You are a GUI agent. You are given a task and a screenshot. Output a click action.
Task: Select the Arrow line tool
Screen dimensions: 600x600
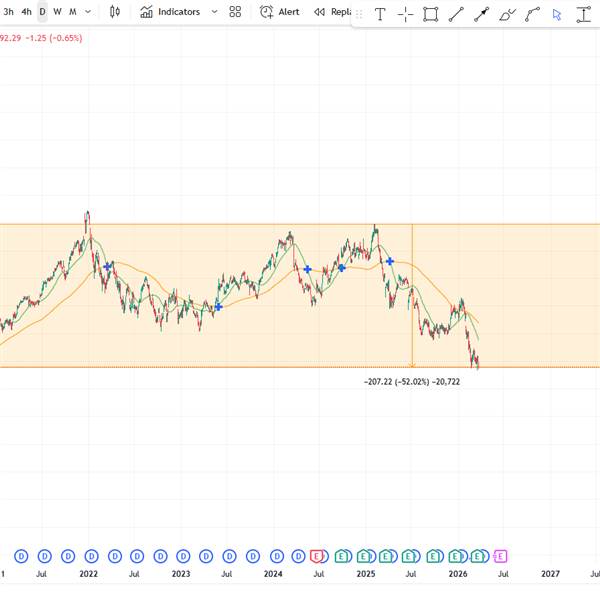(x=481, y=15)
